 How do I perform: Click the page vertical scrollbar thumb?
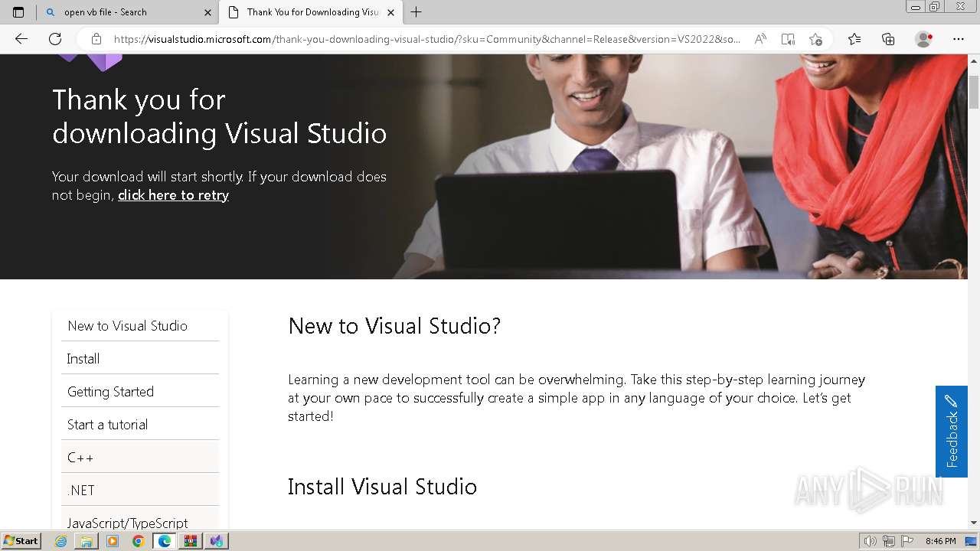click(x=974, y=92)
